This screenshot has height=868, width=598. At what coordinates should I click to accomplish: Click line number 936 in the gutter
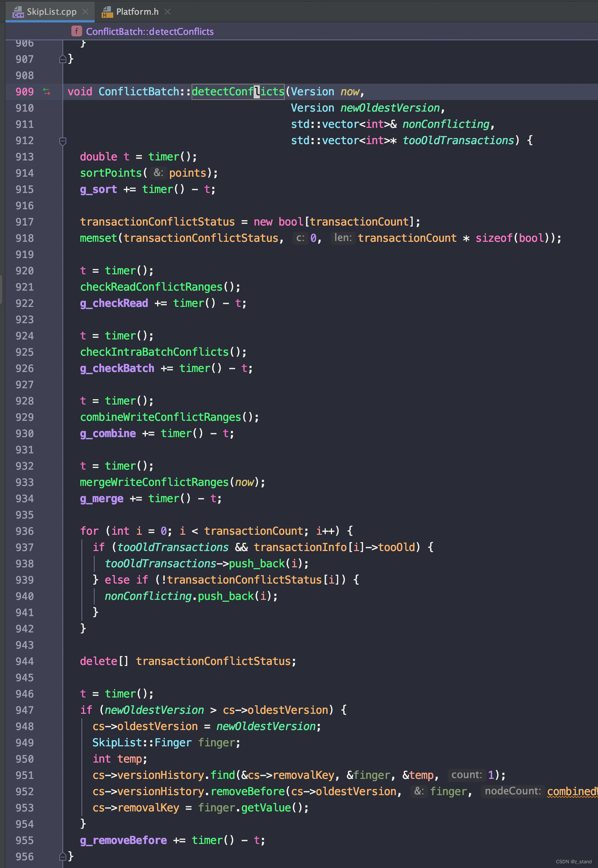pyautogui.click(x=24, y=531)
